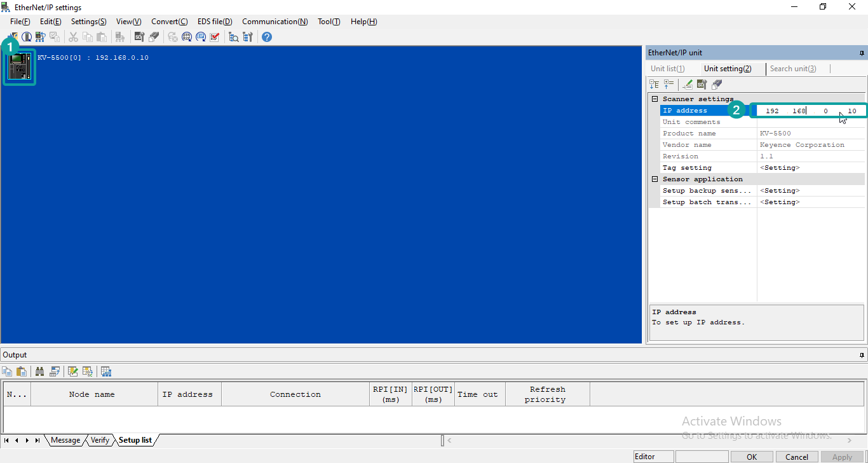
Task: Click the expand-all tree icon in unit panel
Action: 654,84
